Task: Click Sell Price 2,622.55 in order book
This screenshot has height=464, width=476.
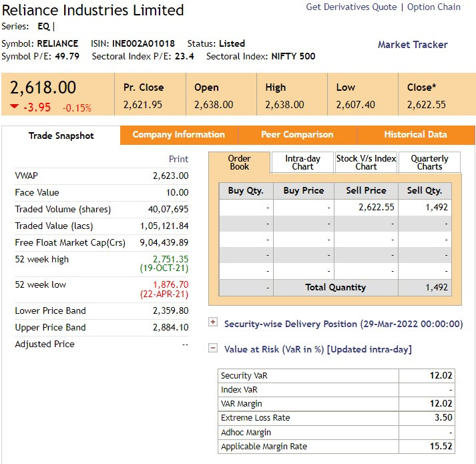Action: 377,207
